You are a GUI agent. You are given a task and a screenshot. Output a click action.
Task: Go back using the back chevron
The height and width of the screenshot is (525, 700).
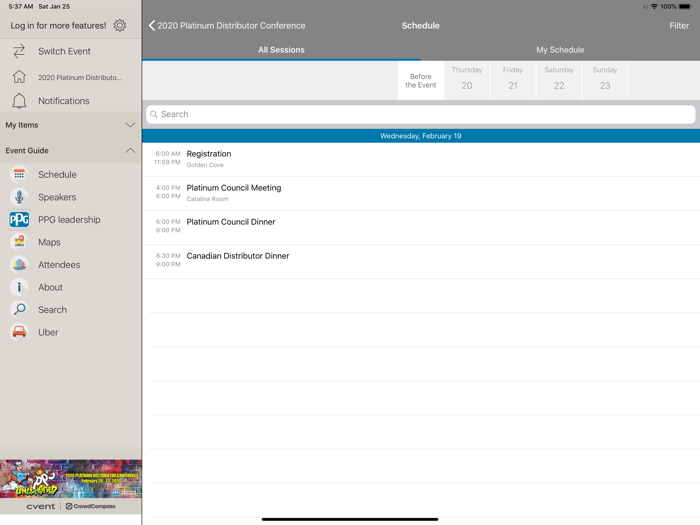coord(152,25)
